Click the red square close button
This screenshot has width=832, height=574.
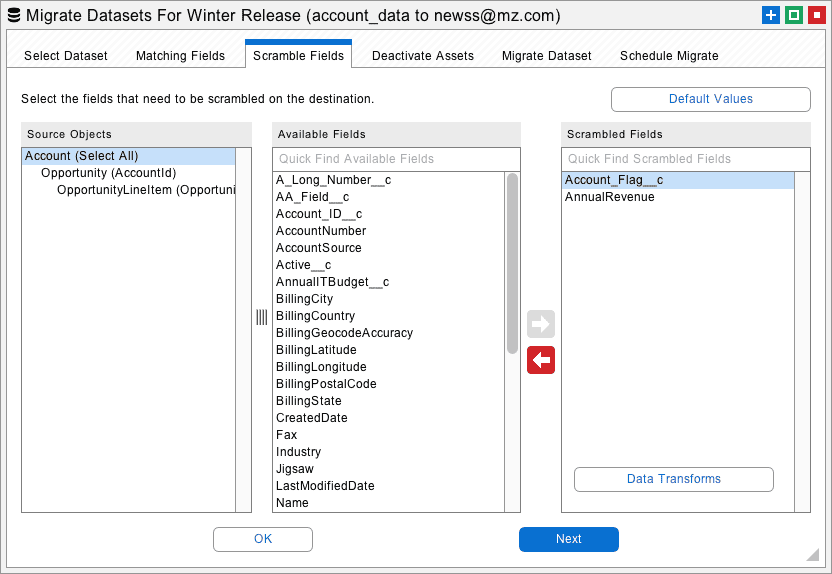pyautogui.click(x=817, y=15)
